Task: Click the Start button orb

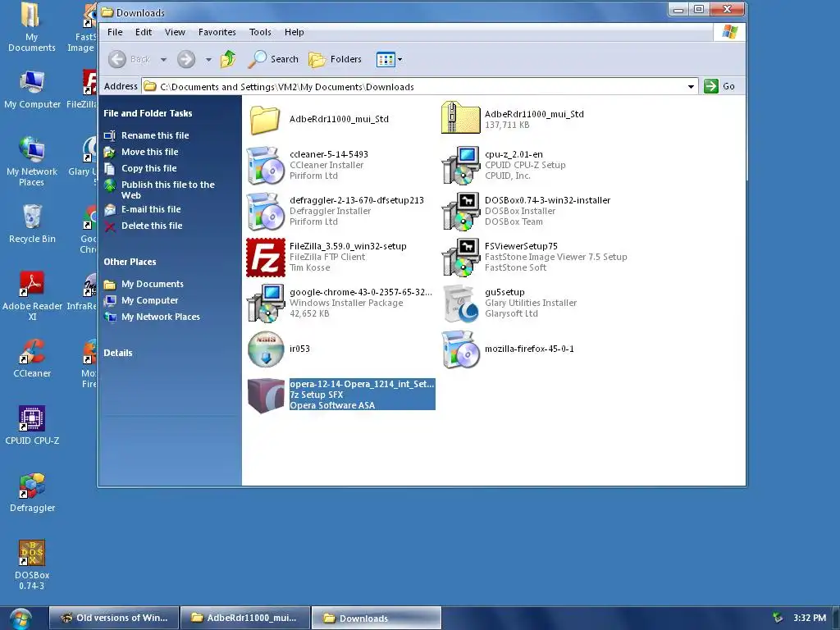Action: pos(21,619)
